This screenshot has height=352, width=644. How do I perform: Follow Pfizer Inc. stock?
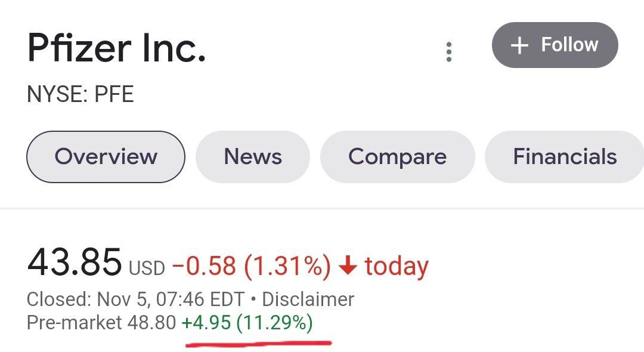(555, 45)
